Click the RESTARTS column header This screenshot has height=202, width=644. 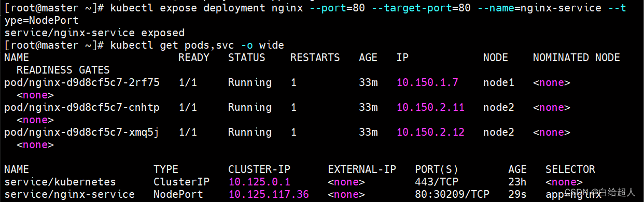coord(315,57)
